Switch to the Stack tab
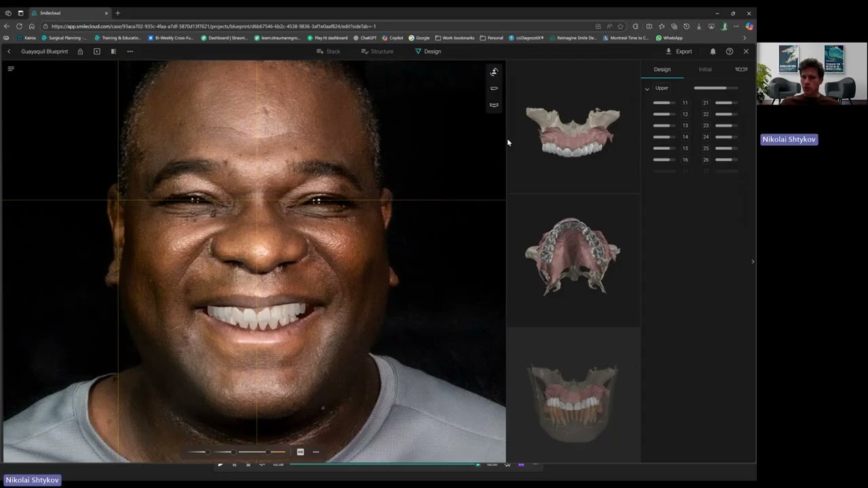Screen dimensions: 868x488 [x=328, y=52]
